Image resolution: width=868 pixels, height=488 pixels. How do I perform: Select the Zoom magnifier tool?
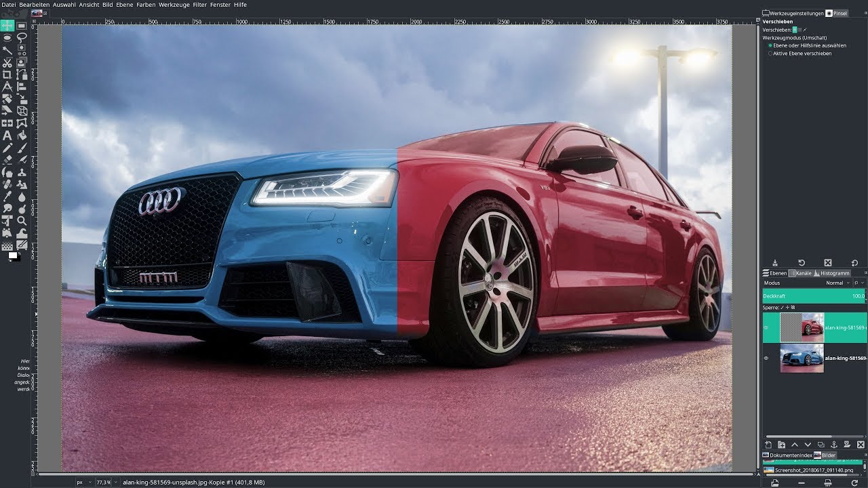point(22,220)
